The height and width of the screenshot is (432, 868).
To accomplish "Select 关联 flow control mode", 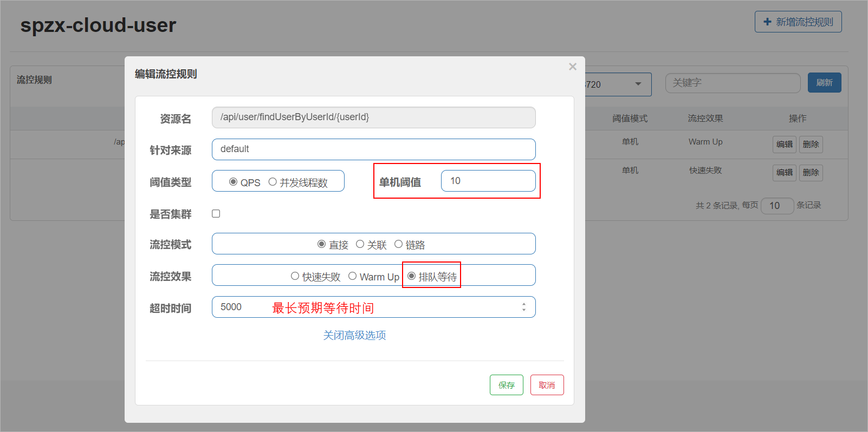I will click(x=360, y=244).
